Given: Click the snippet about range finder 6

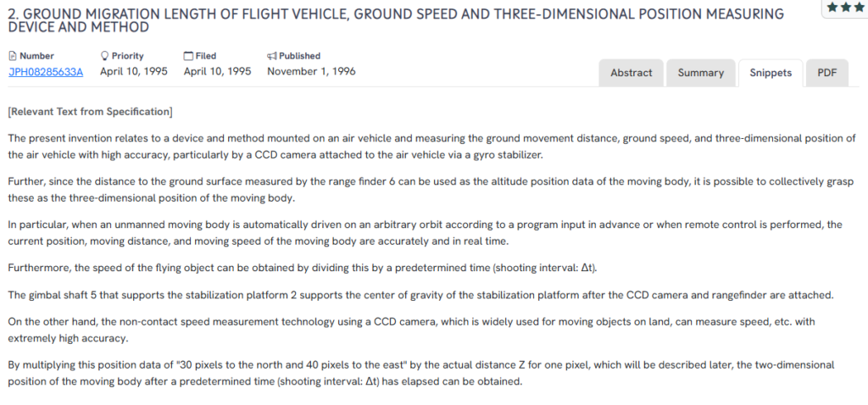Looking at the screenshot, I should [x=431, y=189].
